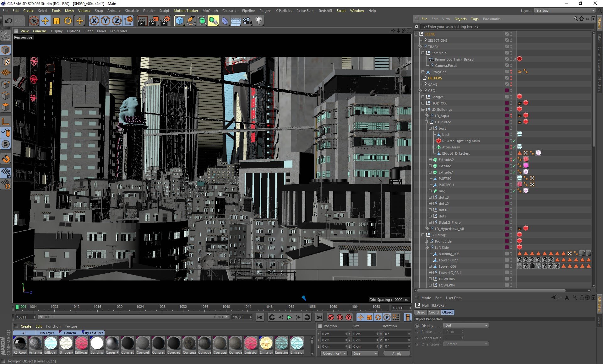Open the Subdivision Surface generator icon
This screenshot has width=603, height=364.
202,21
